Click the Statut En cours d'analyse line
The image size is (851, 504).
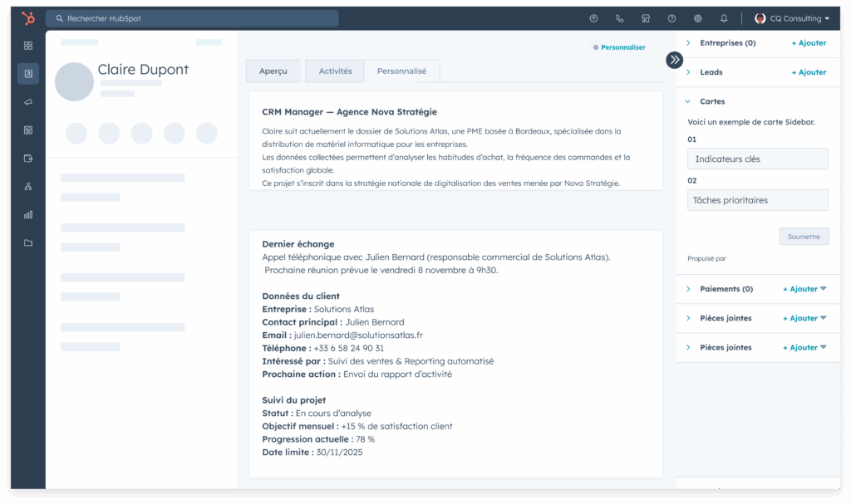pos(317,413)
